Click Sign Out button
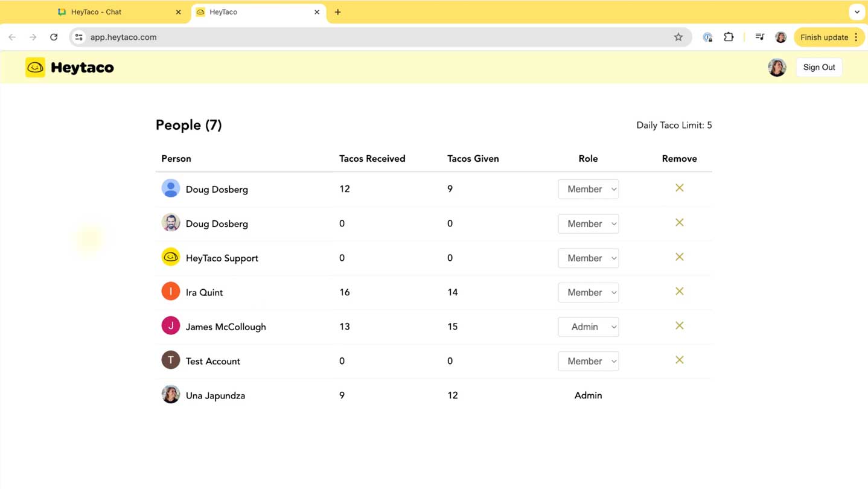This screenshot has width=868, height=489. point(819,67)
